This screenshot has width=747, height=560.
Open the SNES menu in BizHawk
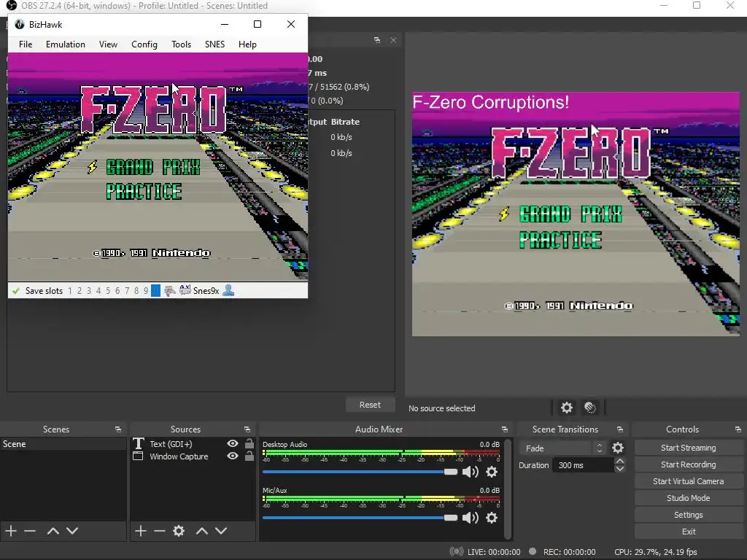click(215, 44)
